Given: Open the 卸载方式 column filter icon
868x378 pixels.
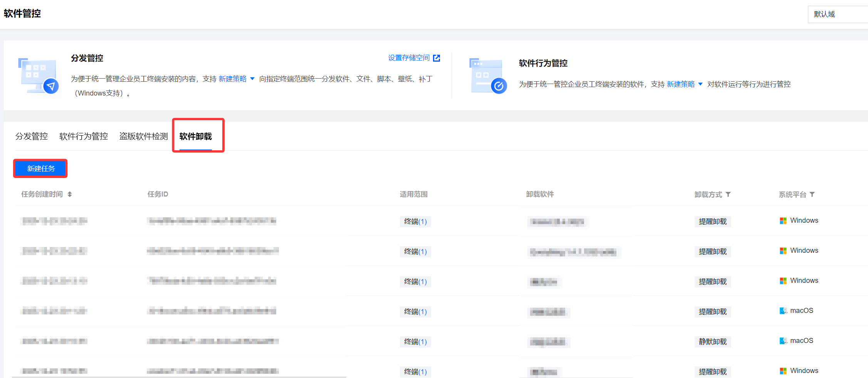Looking at the screenshot, I should pyautogui.click(x=728, y=195).
